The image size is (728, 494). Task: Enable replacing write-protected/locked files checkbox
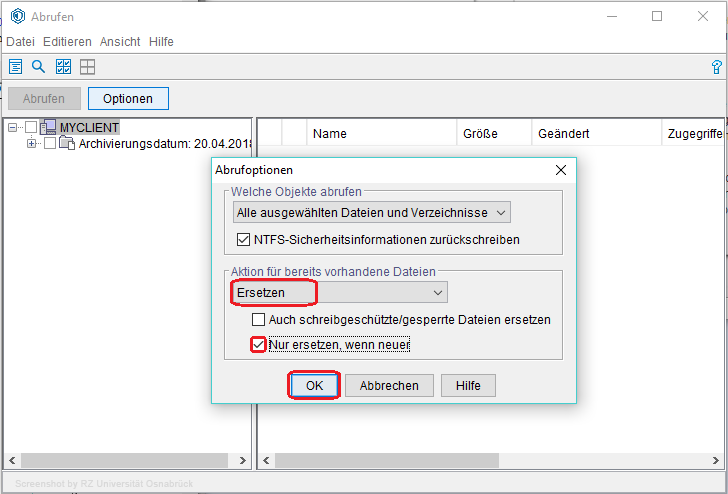pyautogui.click(x=259, y=319)
